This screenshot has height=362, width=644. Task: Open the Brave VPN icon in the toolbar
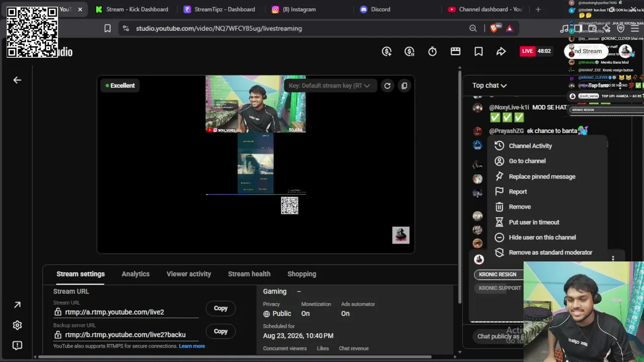coord(620,29)
